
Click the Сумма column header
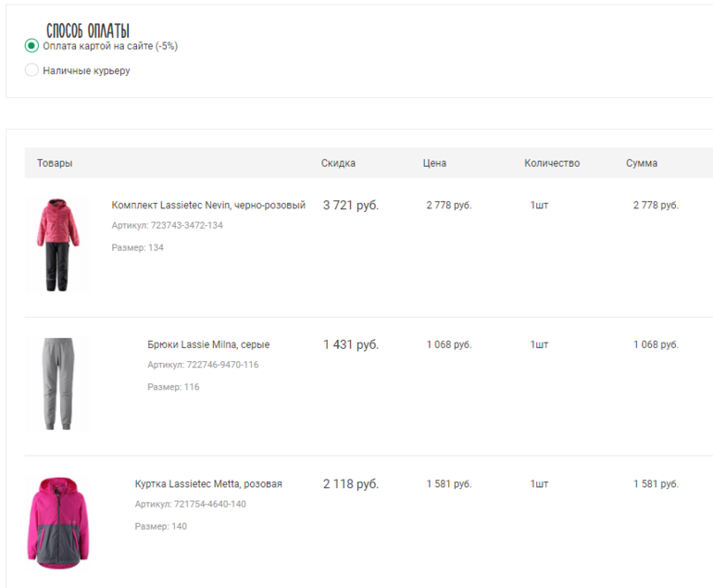[x=642, y=163]
